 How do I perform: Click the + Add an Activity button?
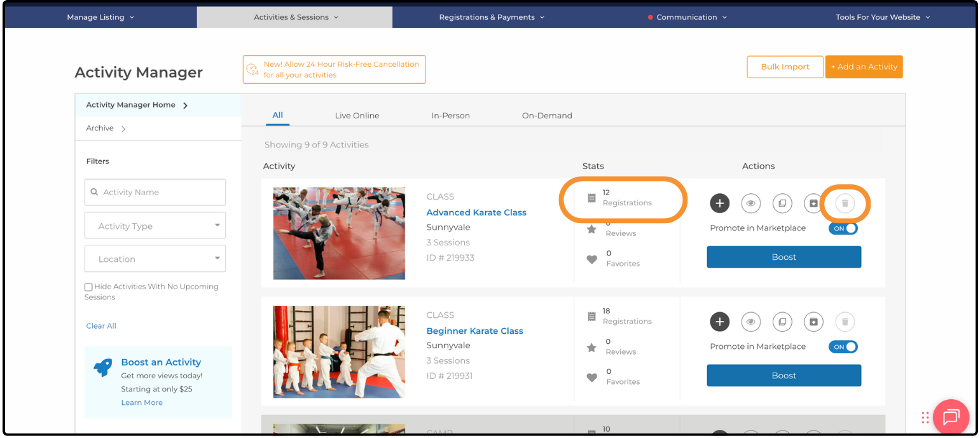coord(864,67)
